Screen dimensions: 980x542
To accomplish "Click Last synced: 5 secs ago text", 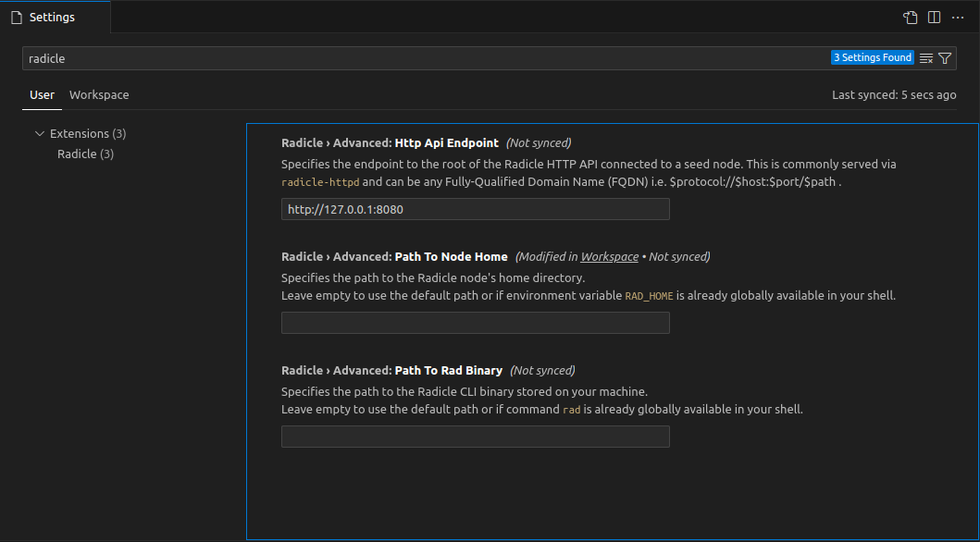I will (x=894, y=95).
